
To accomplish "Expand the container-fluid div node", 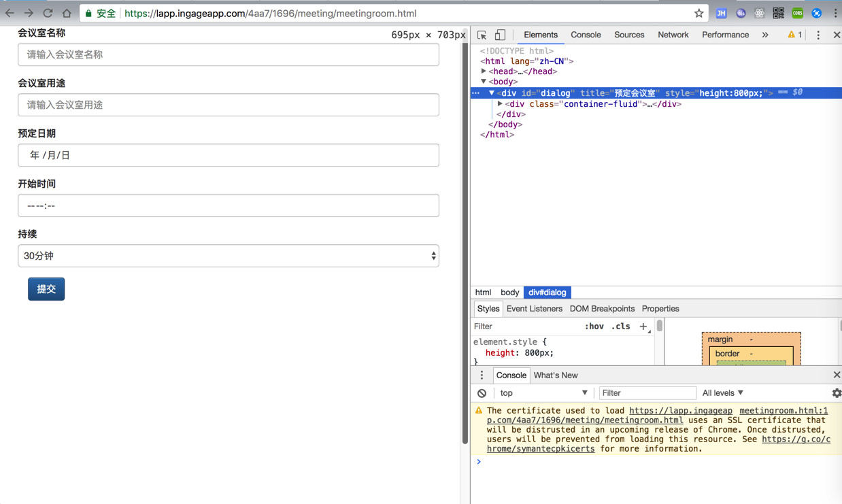I will (x=500, y=104).
